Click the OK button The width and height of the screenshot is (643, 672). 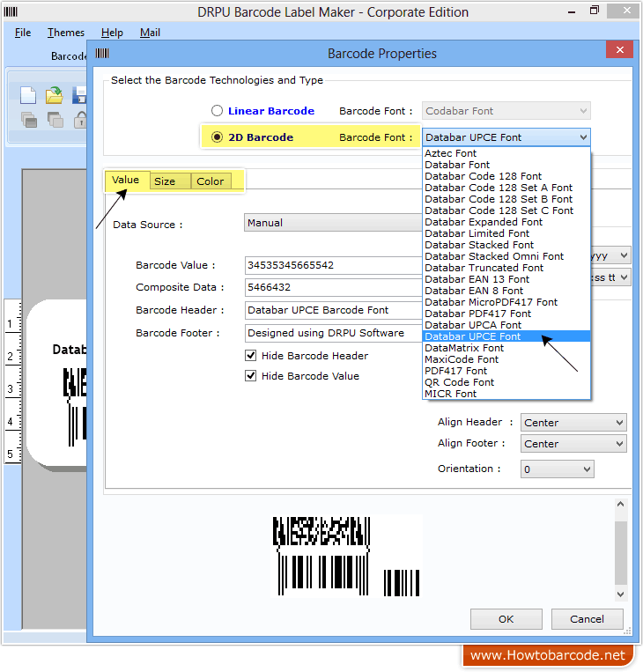506,619
